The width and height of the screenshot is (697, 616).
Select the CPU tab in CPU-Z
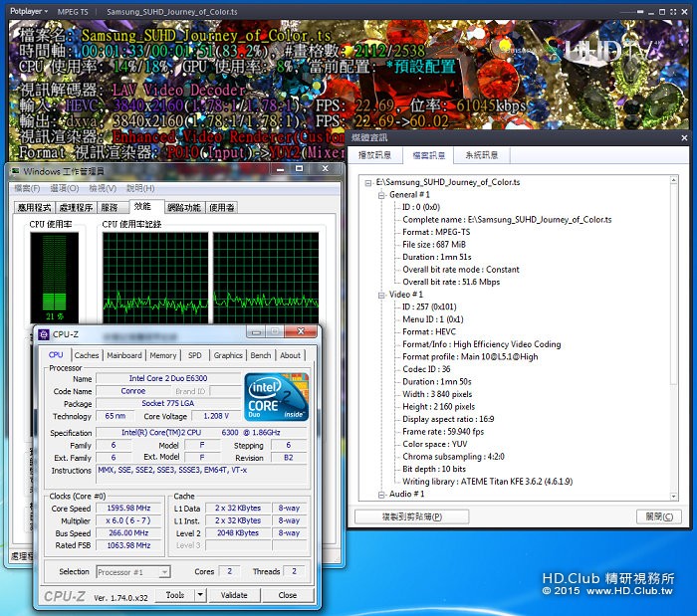(56, 354)
